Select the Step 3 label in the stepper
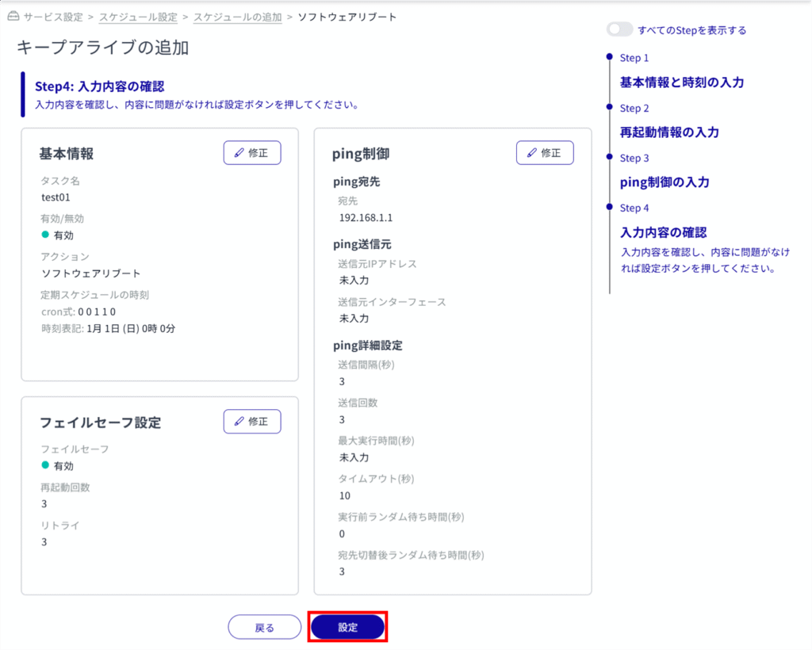This screenshot has width=812, height=650. click(x=634, y=158)
